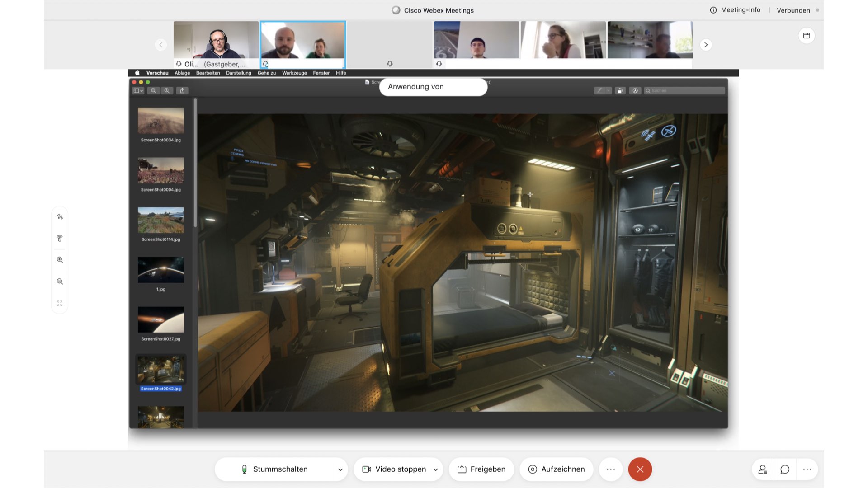Click the share icon in Vorschau toolbar

182,91
